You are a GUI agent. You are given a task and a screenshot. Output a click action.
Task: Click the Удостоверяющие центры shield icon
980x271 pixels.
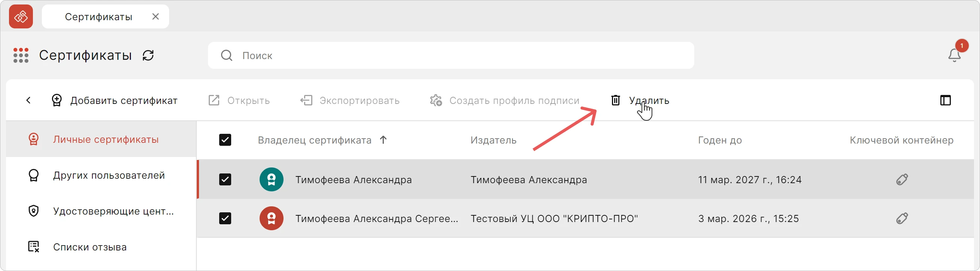pyautogui.click(x=34, y=211)
